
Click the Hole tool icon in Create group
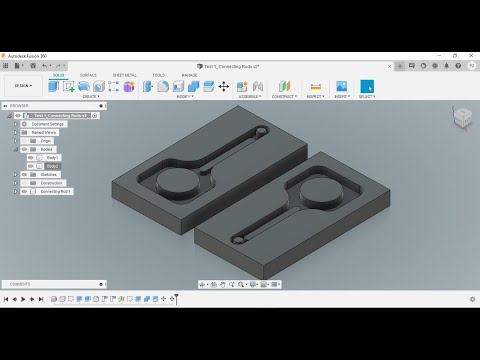[99, 86]
